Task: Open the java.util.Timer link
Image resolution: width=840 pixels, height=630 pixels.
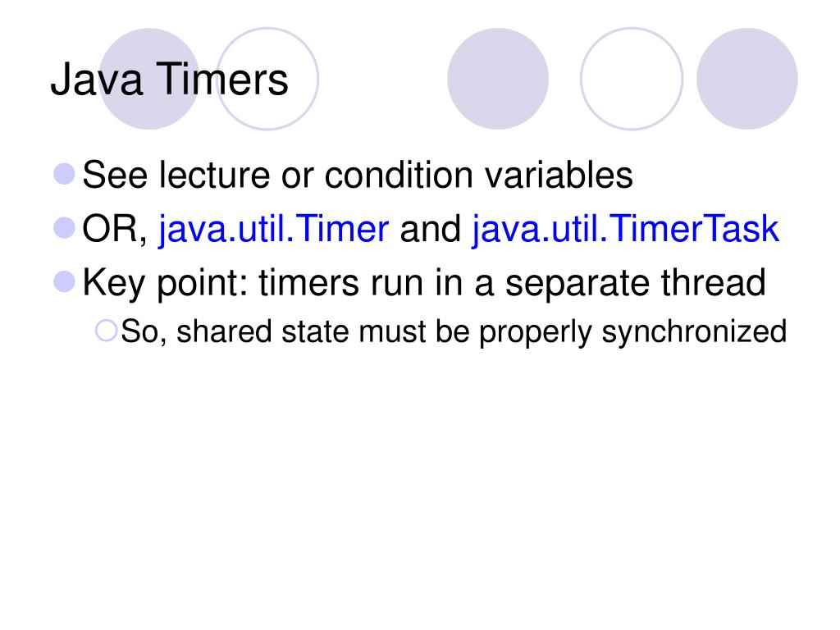Action: click(274, 230)
